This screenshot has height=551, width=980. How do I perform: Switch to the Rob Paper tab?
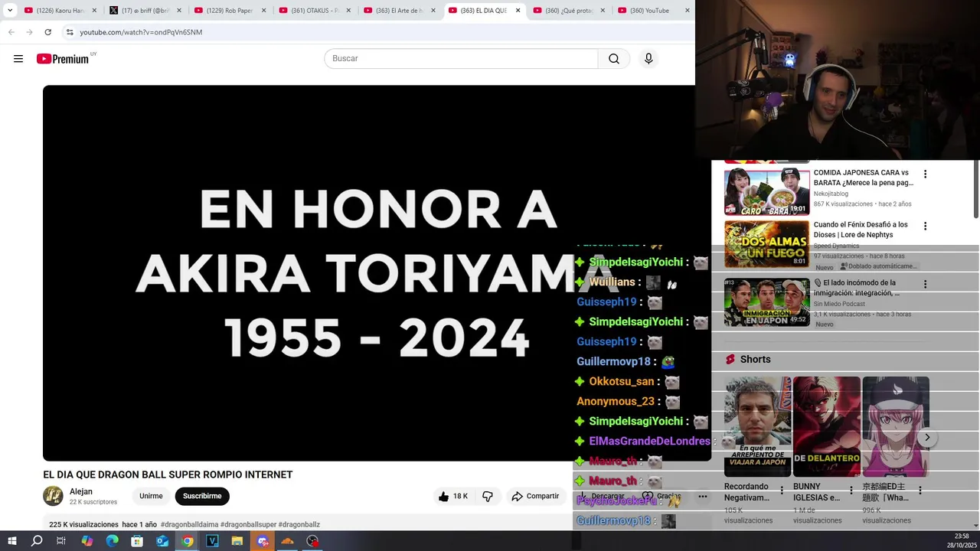pos(229,11)
